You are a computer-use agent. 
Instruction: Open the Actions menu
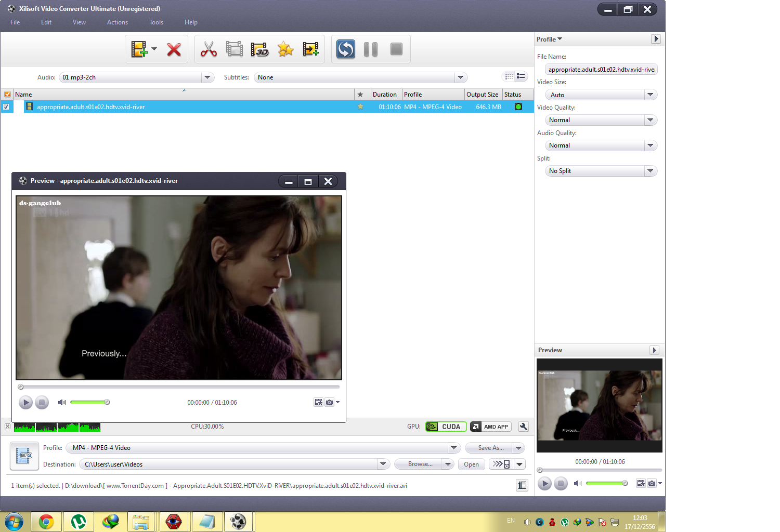(118, 22)
